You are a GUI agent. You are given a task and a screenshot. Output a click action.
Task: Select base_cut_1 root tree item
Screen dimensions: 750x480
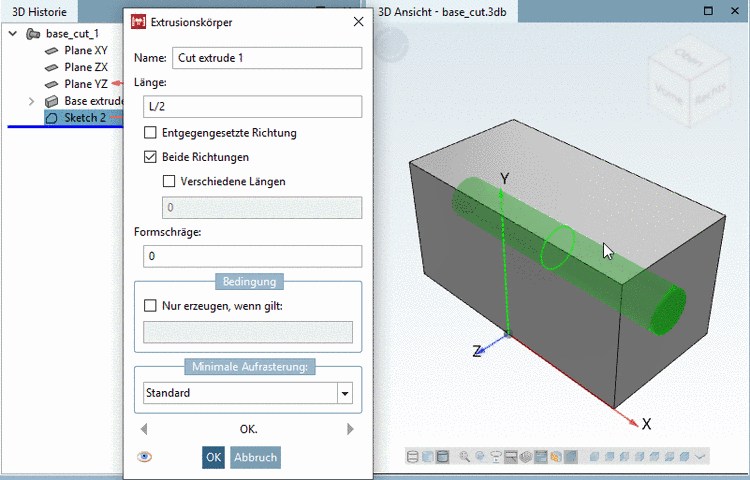coord(72,33)
